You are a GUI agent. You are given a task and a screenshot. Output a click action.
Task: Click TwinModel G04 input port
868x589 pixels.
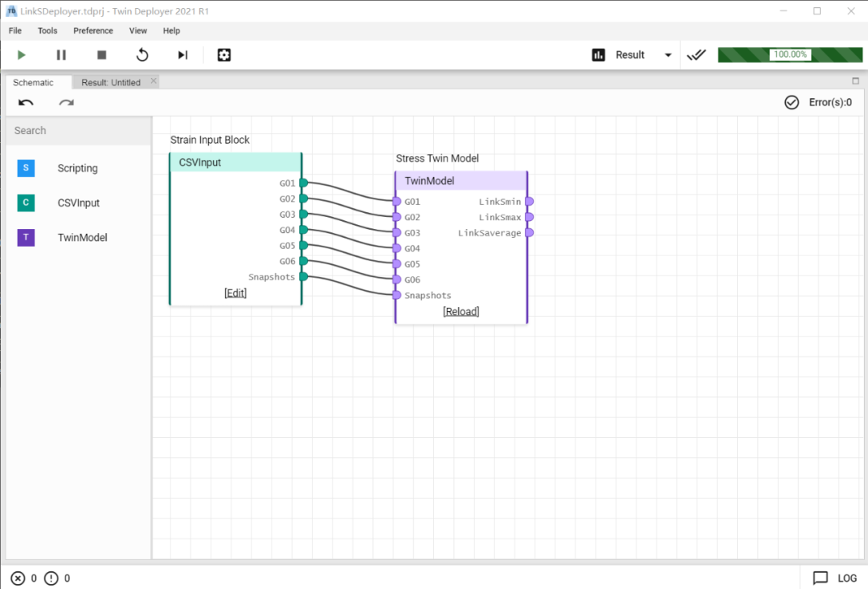pos(396,248)
